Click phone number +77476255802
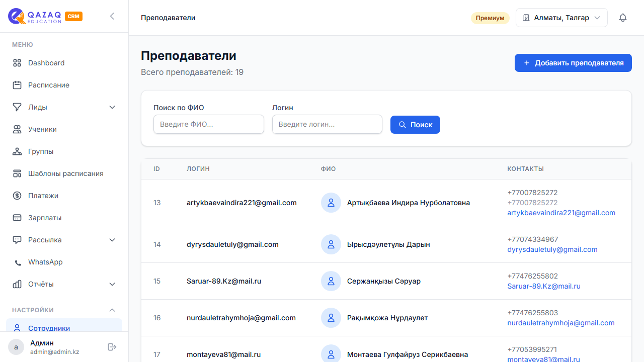644x362 pixels. 532,276
